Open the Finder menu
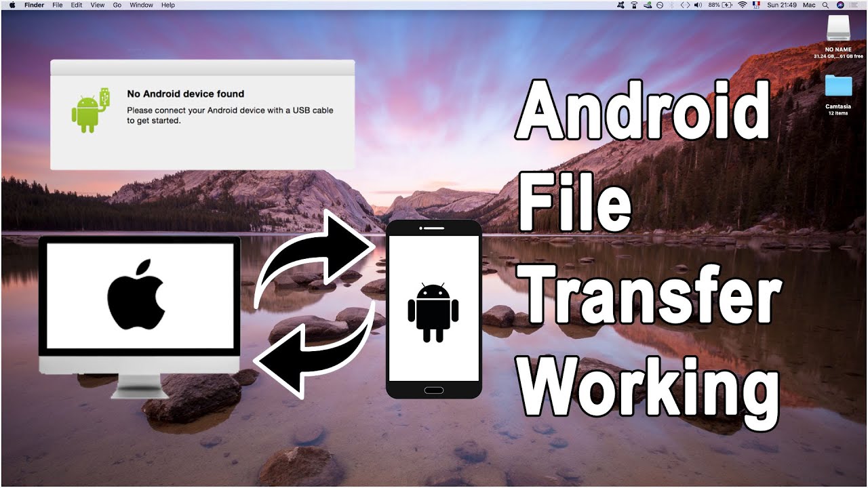The width and height of the screenshot is (868, 488). (34, 5)
